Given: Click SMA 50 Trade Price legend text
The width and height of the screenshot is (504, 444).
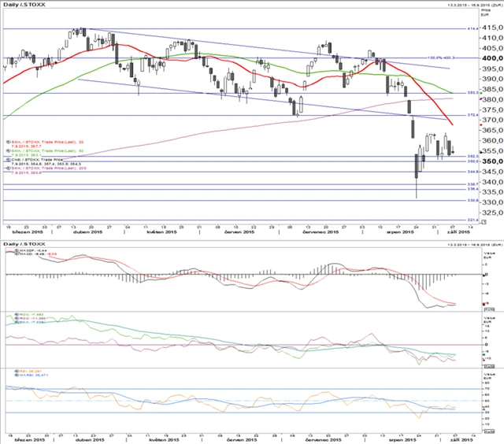Looking at the screenshot, I should click(x=47, y=150).
